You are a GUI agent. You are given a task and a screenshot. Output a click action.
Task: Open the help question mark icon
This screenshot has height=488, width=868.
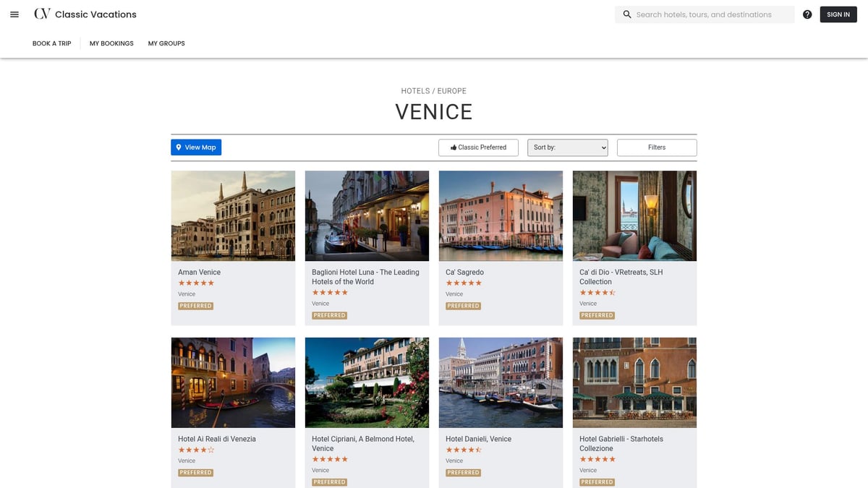pyautogui.click(x=807, y=14)
